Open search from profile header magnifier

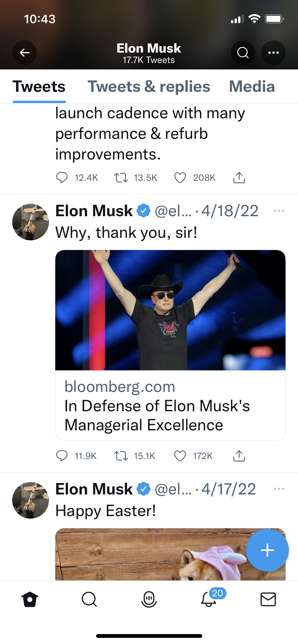point(243,53)
